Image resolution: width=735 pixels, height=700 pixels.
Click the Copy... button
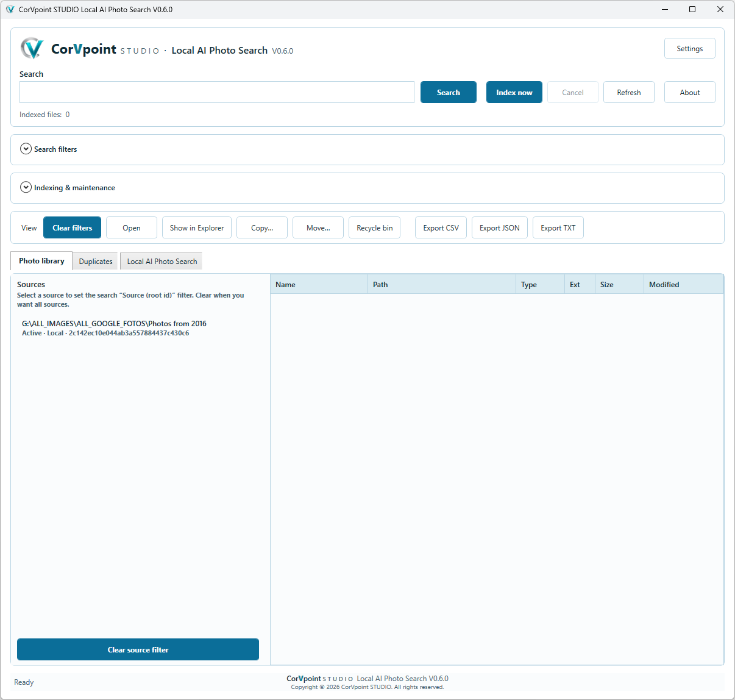click(x=262, y=227)
